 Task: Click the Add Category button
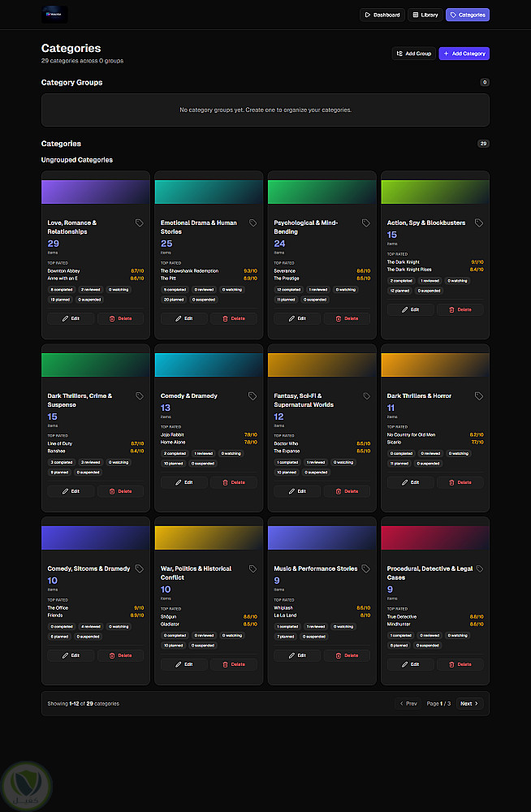464,54
